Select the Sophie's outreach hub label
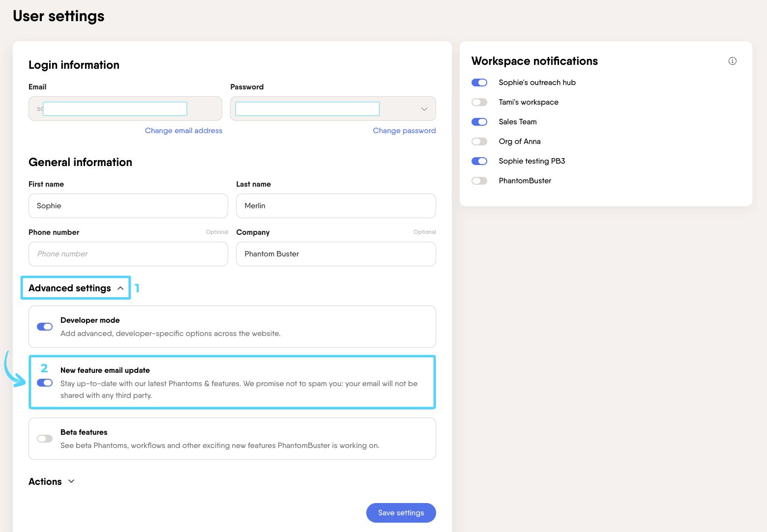 537,83
